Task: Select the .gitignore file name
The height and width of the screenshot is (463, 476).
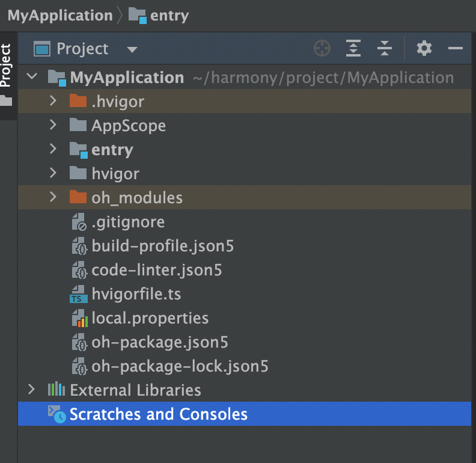Action: 128,222
